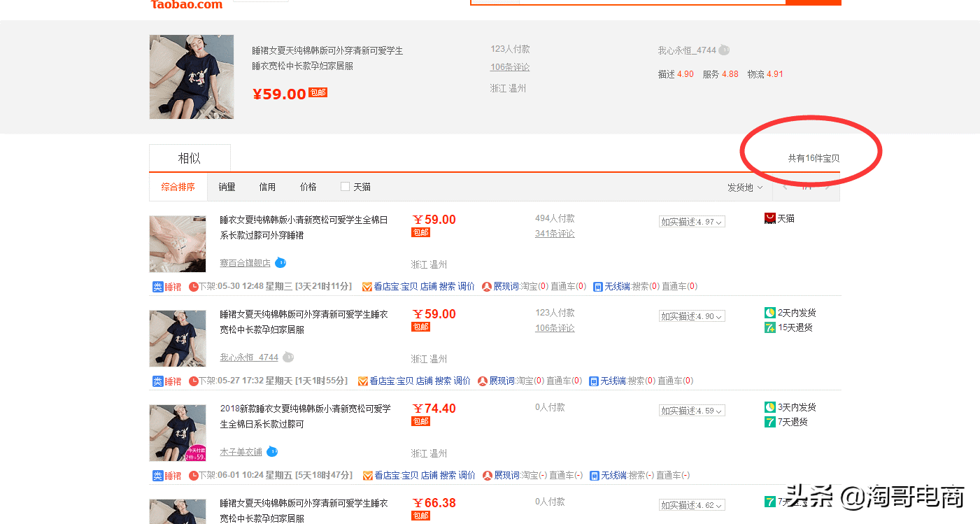This screenshot has width=980, height=524.
Task: Click the 7天退货 icon in 74.40 listing
Action: 770,422
